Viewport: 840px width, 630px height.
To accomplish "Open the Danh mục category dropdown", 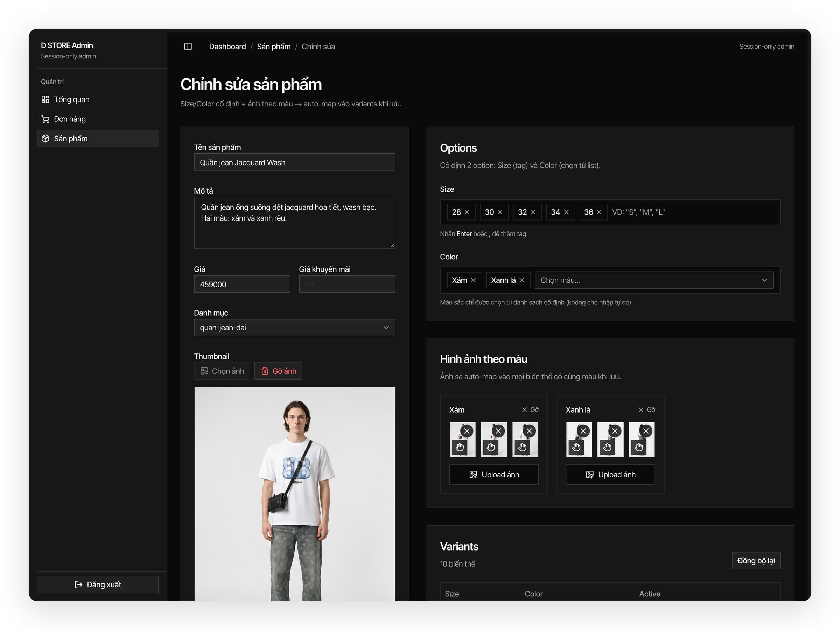I will 294,327.
